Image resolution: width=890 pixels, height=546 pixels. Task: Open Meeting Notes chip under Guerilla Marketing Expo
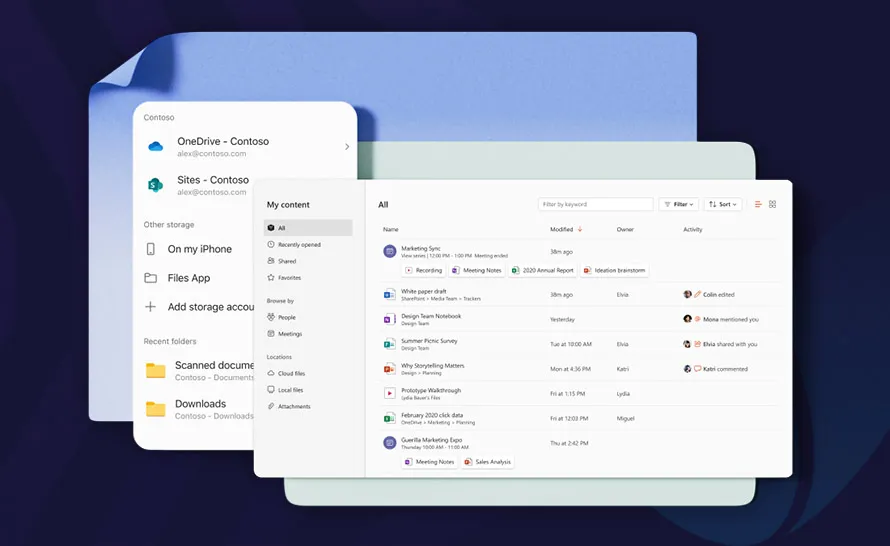[x=430, y=462]
